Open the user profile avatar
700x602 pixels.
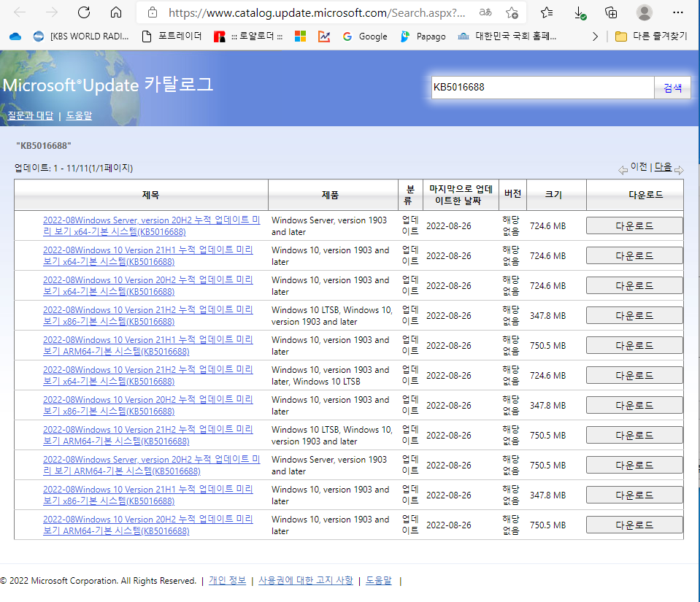pyautogui.click(x=645, y=12)
